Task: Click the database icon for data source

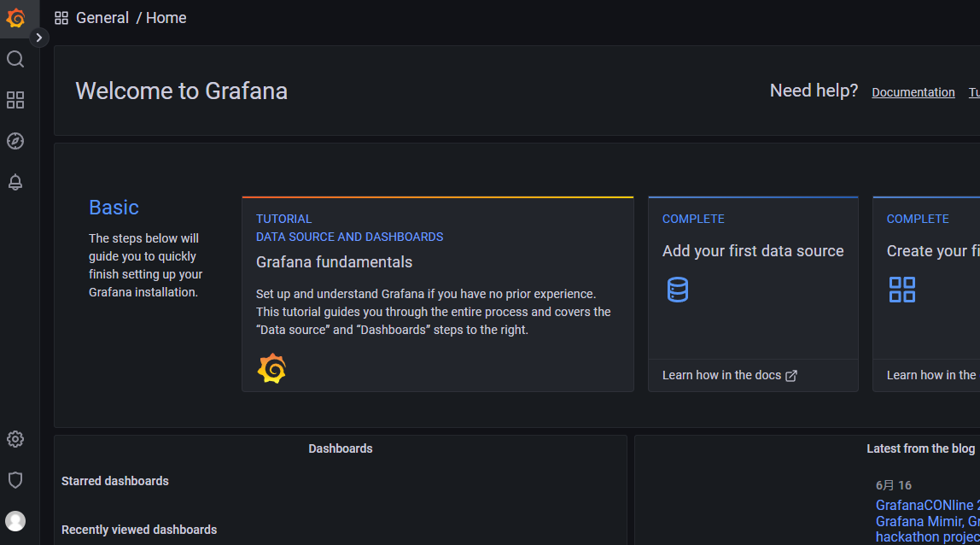Action: (678, 290)
